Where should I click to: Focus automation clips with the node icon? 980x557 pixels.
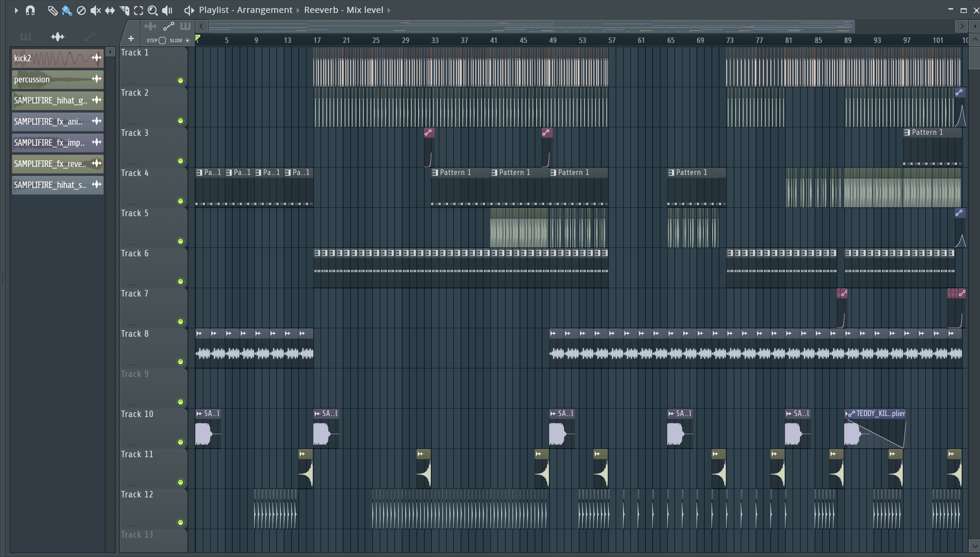click(x=168, y=27)
